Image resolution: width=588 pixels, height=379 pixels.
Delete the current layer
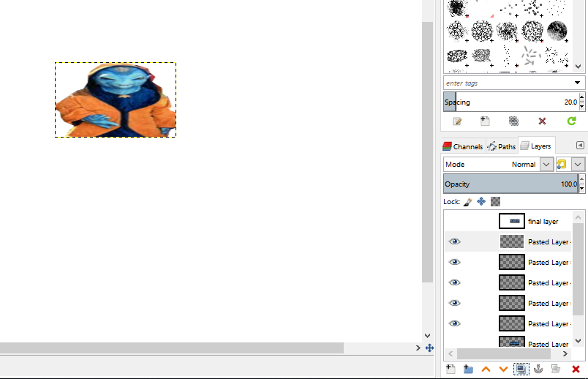point(576,369)
